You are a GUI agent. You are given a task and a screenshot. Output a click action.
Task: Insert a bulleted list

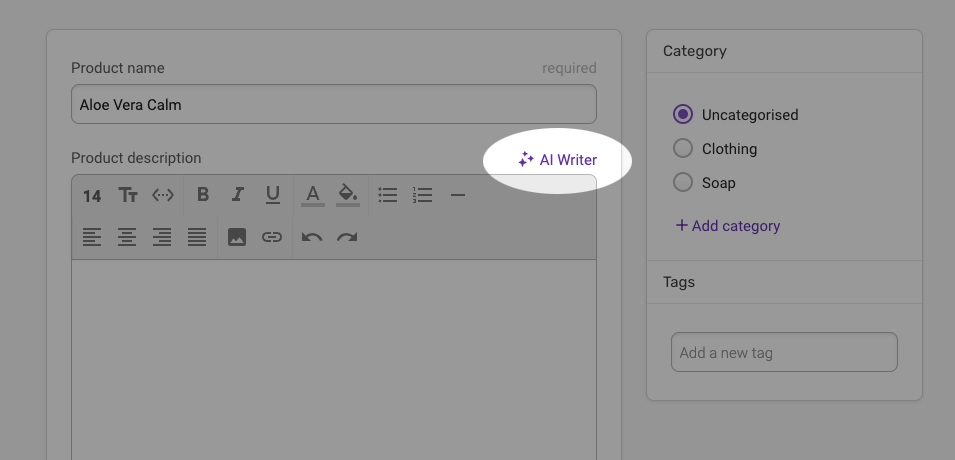(387, 195)
